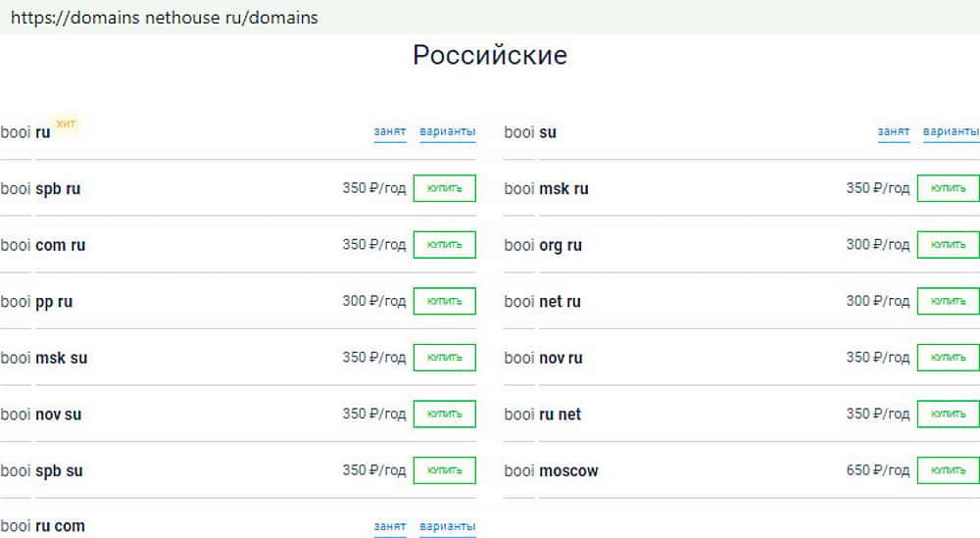Open variants for booi ru com
Image resolution: width=980 pixels, height=538 pixels.
tap(447, 526)
